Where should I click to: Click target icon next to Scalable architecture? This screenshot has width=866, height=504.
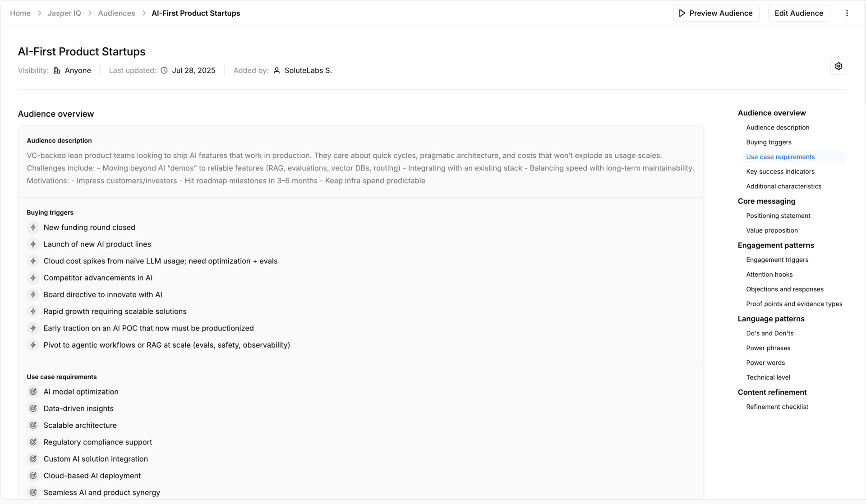coord(33,426)
